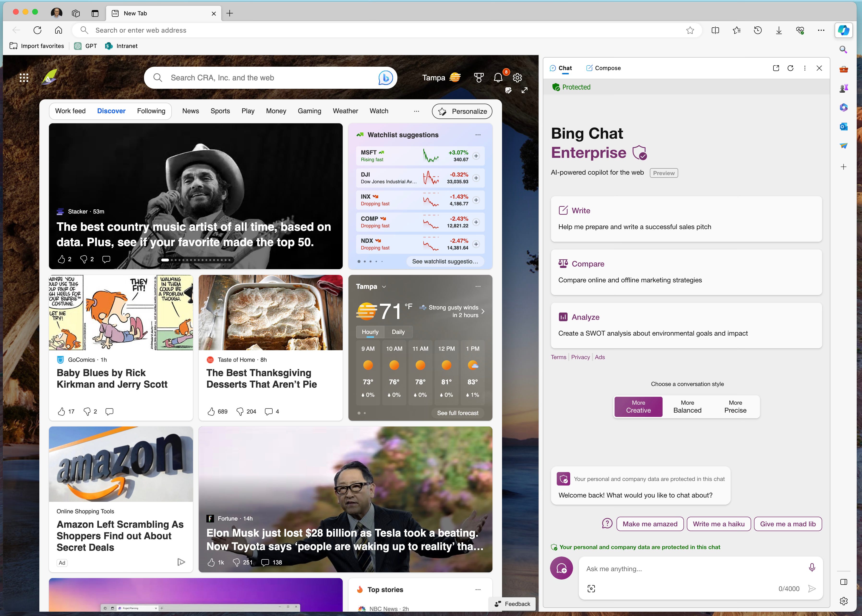Viewport: 862px width, 616px height.
Task: Open sidebar Search icon
Action: 843,50
